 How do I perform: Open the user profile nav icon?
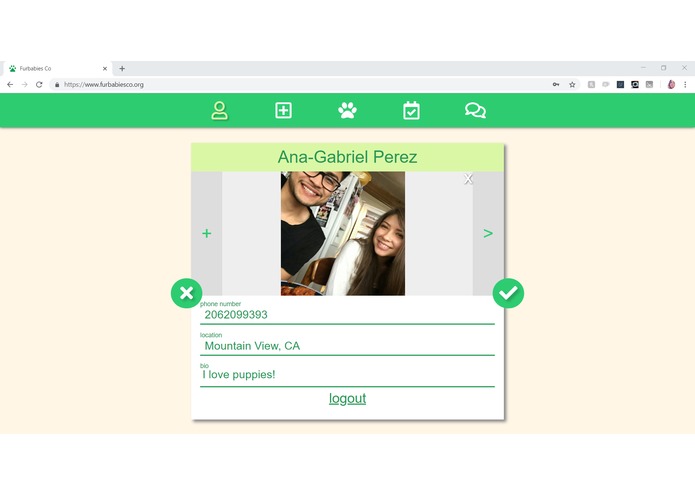point(219,111)
